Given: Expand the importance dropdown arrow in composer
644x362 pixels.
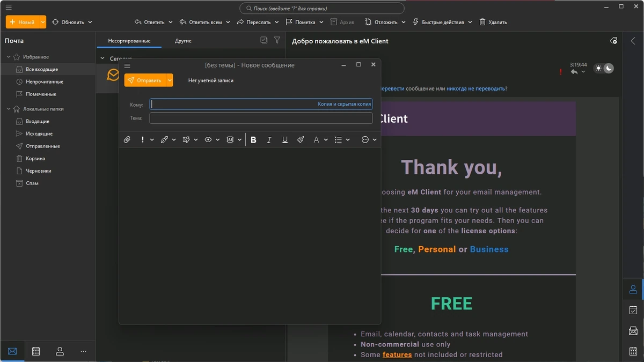Looking at the screenshot, I should pos(152,139).
